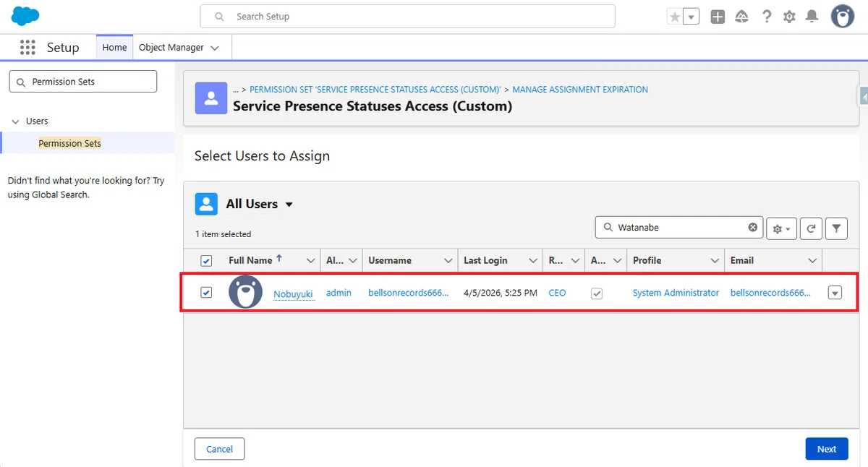Screen dimensions: 868x467
Task: Uncheck the Nobuyuki row checkbox
Action: pyautogui.click(x=206, y=293)
